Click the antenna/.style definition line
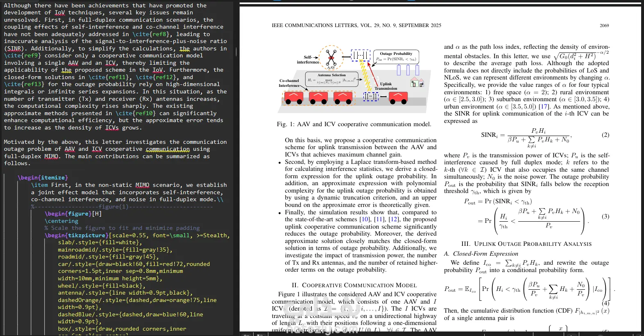The image size is (644, 336). pos(125,293)
